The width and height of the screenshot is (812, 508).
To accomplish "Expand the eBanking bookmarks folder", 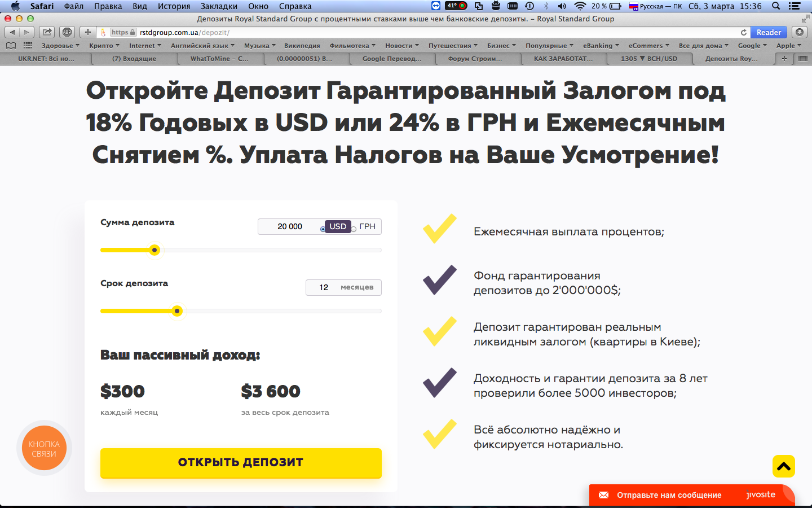I will tap(601, 45).
